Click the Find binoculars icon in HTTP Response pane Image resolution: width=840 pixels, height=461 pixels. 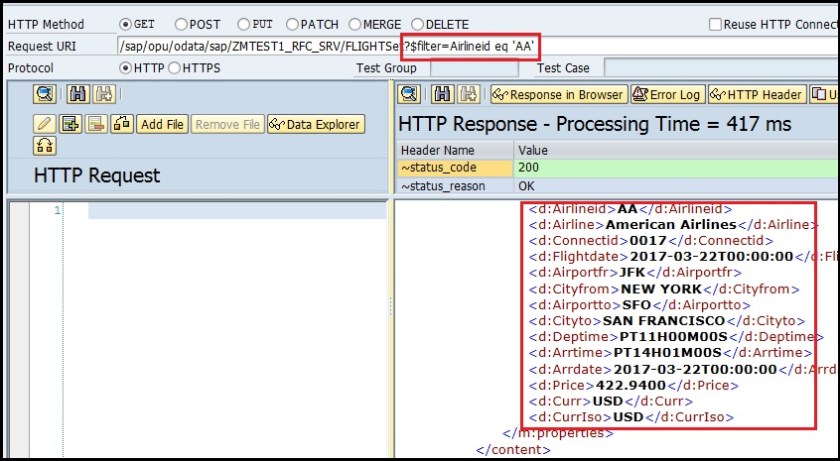(442, 94)
